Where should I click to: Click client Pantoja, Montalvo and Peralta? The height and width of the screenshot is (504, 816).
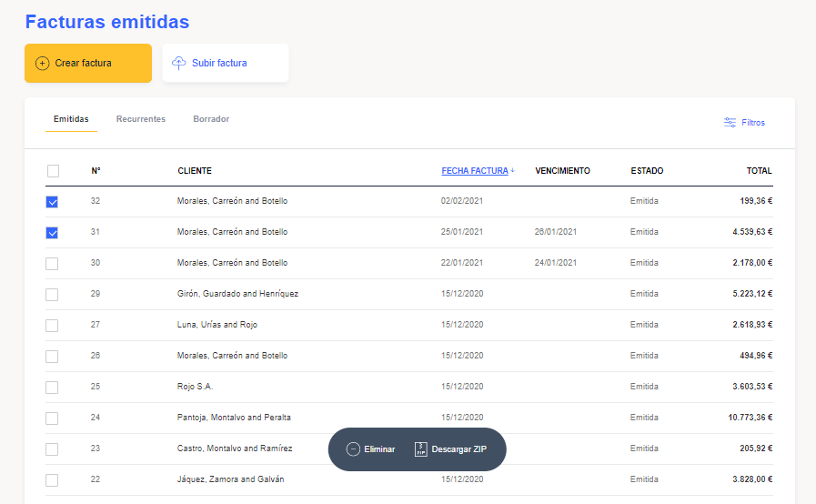point(234,417)
